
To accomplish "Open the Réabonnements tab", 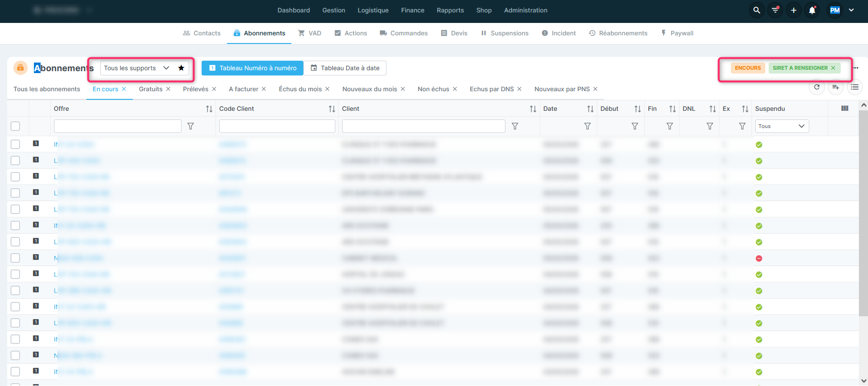I will (x=618, y=33).
